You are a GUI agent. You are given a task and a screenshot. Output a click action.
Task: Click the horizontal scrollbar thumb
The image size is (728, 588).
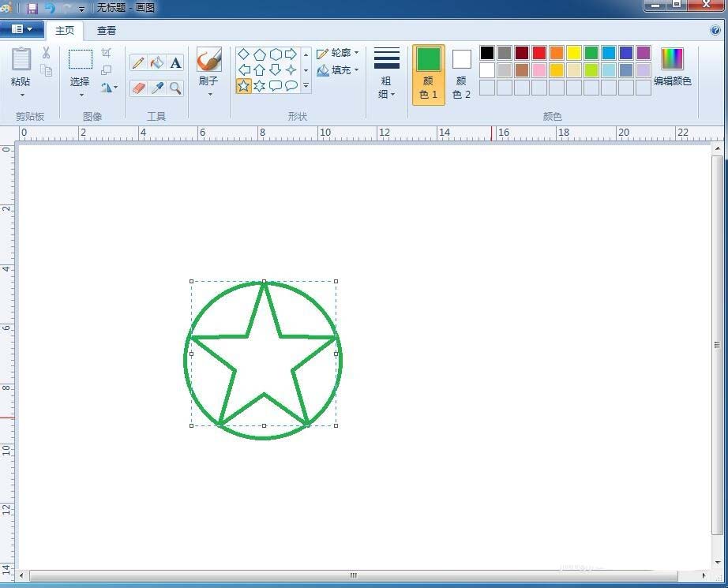pos(353,575)
